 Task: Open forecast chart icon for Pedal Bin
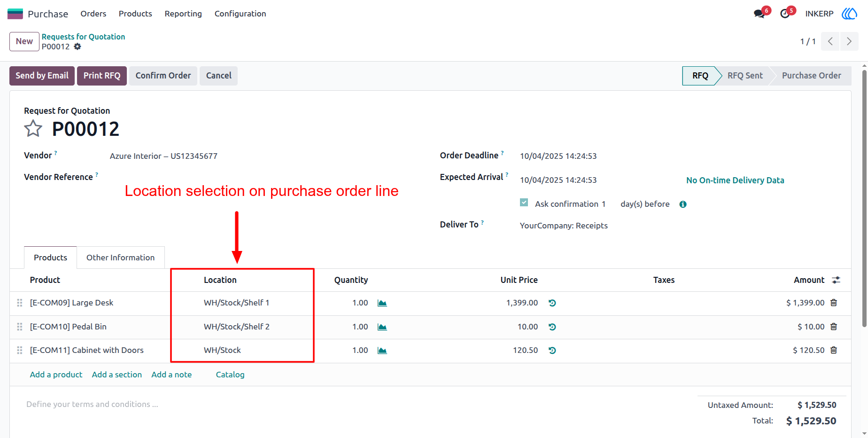pos(382,327)
